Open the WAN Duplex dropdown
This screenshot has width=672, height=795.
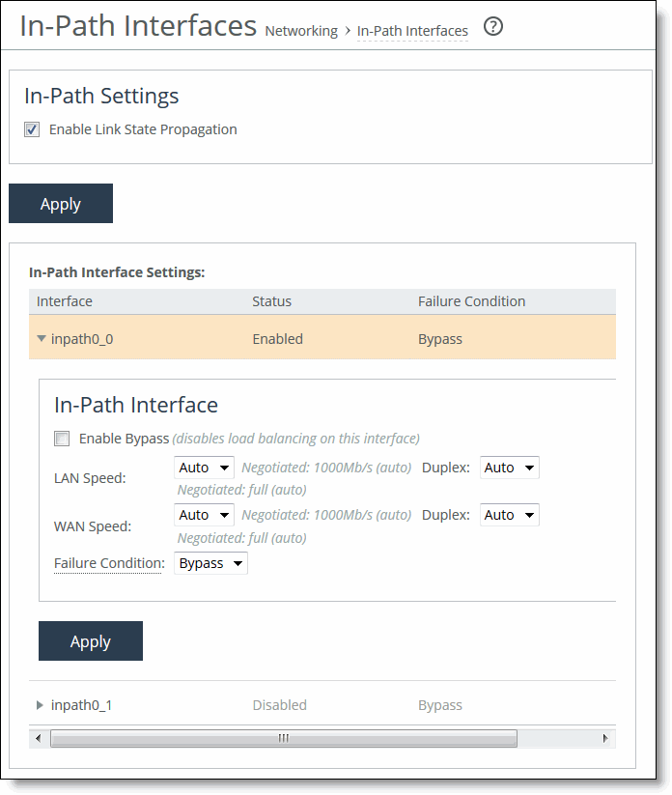pos(509,514)
